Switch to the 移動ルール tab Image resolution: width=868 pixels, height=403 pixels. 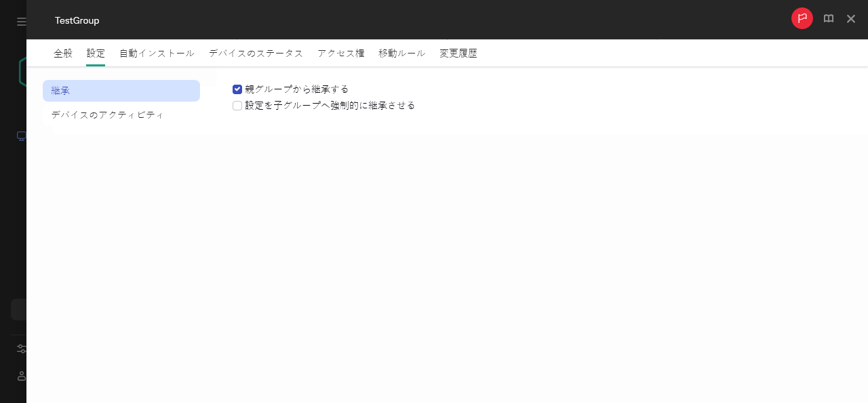pyautogui.click(x=401, y=53)
